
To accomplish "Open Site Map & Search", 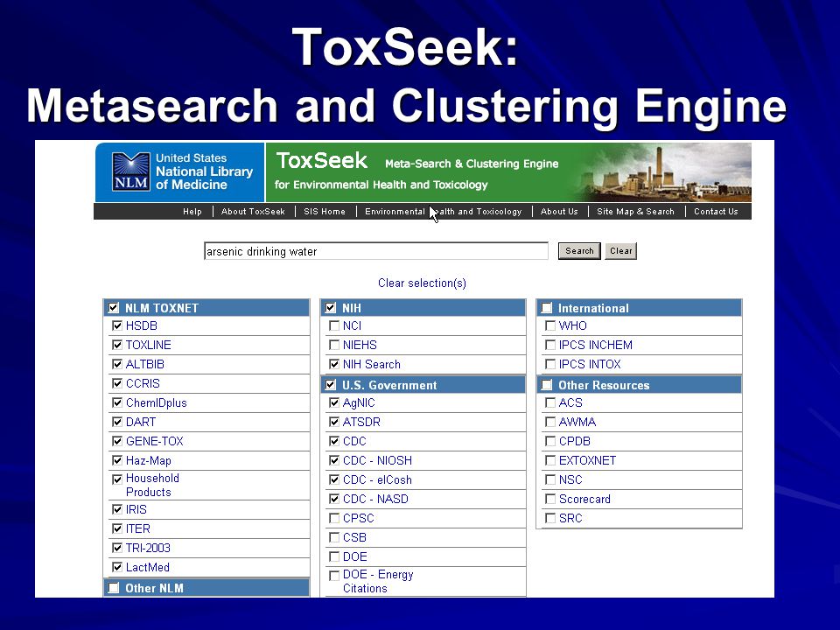I will click(635, 212).
